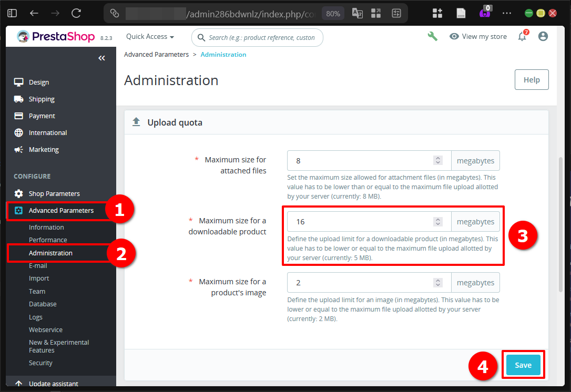Click the PrestaShop logo
The image size is (571, 392).
click(56, 36)
